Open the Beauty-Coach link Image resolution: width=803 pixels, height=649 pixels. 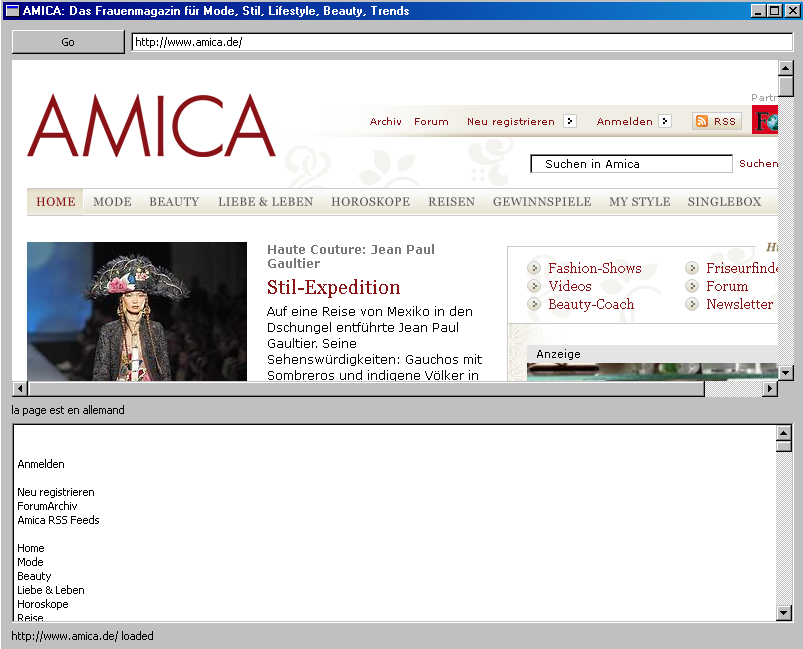click(591, 304)
